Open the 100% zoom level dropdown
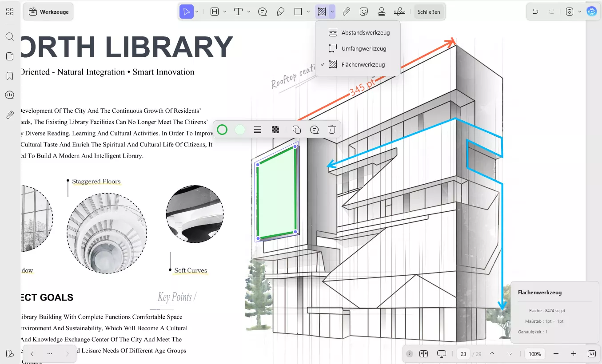The height and width of the screenshot is (364, 602). pyautogui.click(x=535, y=354)
